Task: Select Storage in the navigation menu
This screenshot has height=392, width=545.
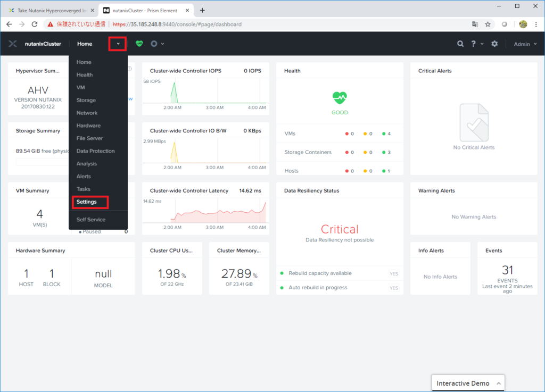Action: click(86, 100)
